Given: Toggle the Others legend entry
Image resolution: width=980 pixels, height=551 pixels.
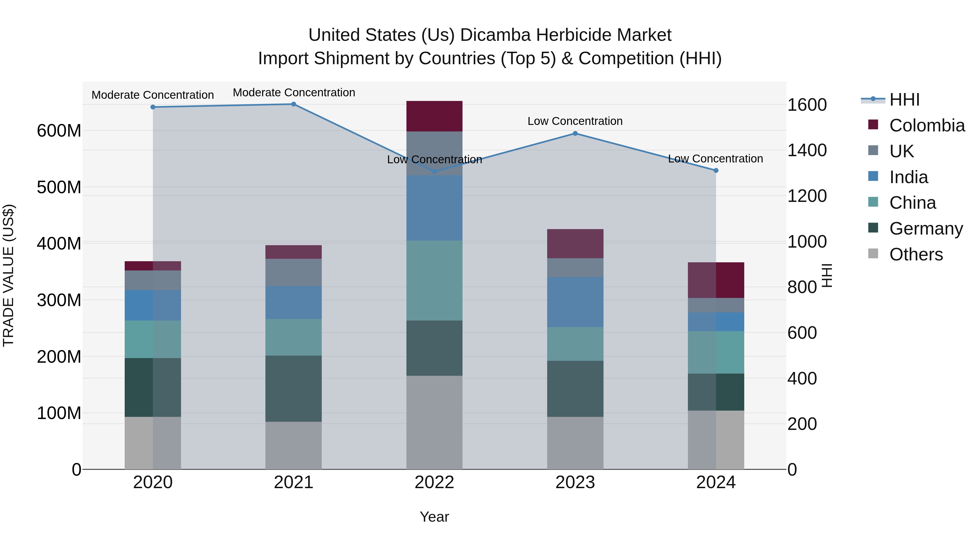Looking at the screenshot, I should coord(905,254).
